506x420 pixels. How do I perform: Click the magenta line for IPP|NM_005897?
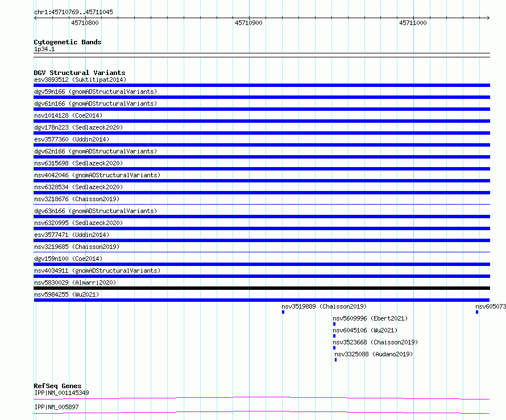[x=262, y=412]
